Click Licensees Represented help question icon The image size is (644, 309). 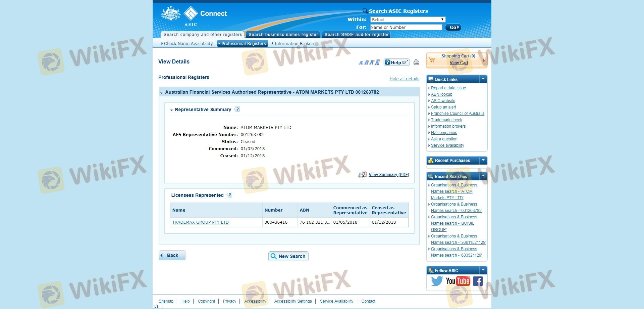click(x=230, y=195)
